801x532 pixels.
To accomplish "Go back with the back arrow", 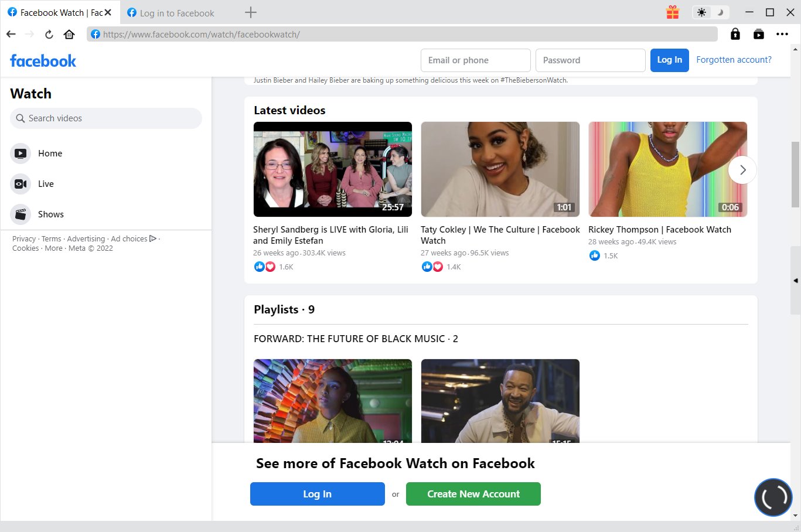I will click(11, 35).
